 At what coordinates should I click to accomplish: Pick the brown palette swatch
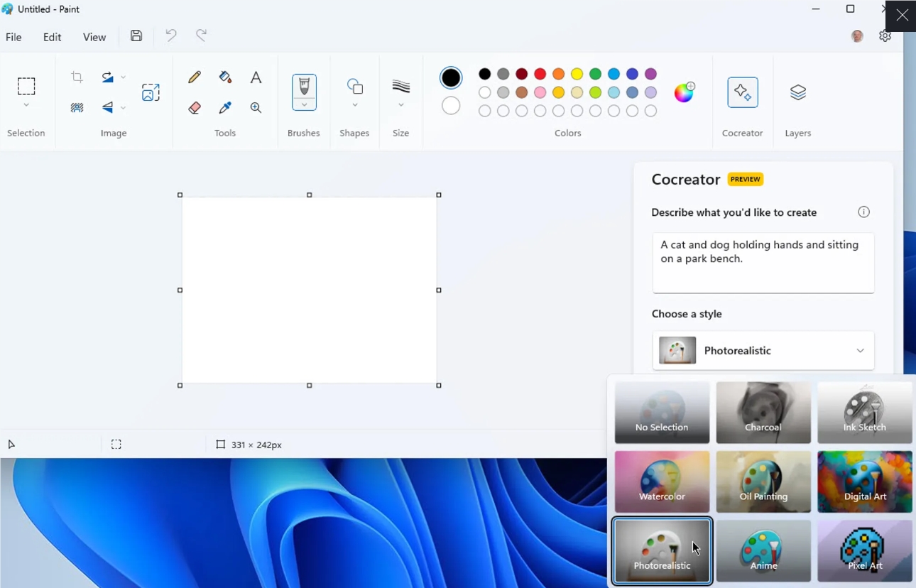tap(522, 92)
